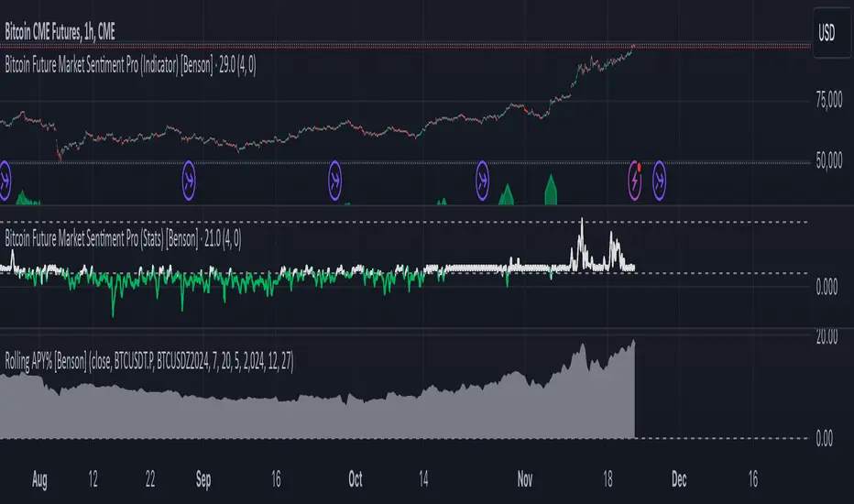The height and width of the screenshot is (504, 854).
Task: Click the Dec label on time axis
Action: pos(679,479)
